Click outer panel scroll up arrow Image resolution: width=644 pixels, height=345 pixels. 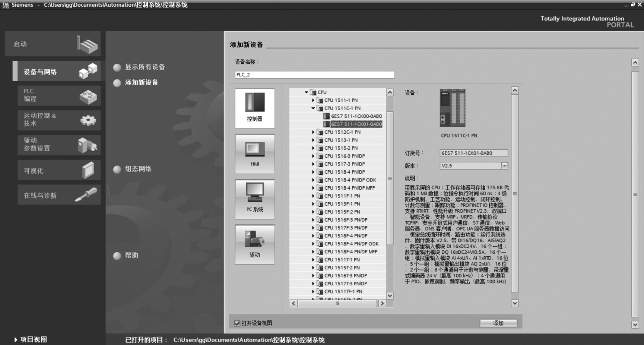tap(635, 63)
